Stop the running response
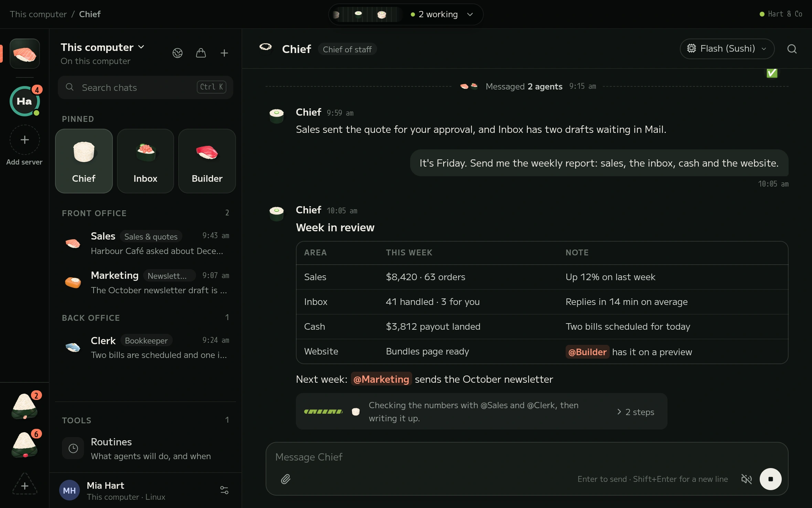This screenshot has width=812, height=508. 771,479
